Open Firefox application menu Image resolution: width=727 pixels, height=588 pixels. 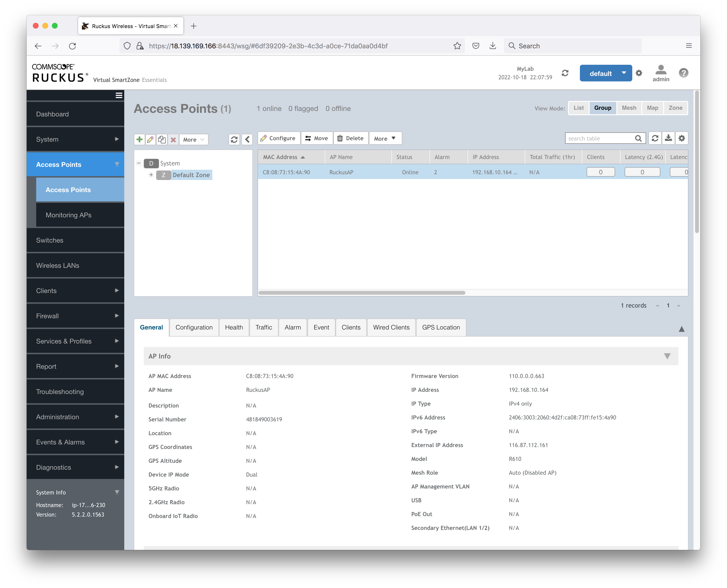(689, 46)
